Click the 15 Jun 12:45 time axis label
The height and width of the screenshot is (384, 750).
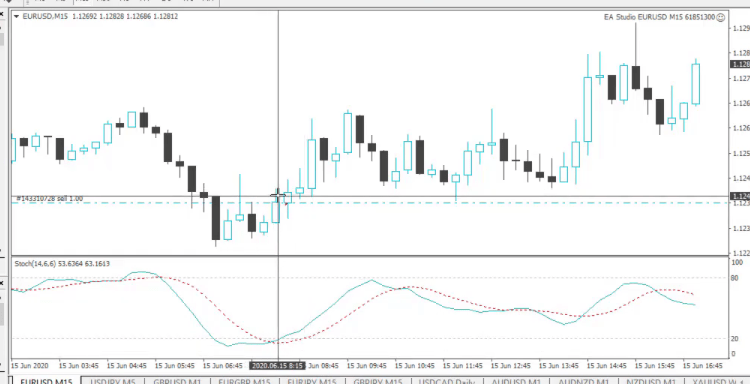[x=511, y=366]
